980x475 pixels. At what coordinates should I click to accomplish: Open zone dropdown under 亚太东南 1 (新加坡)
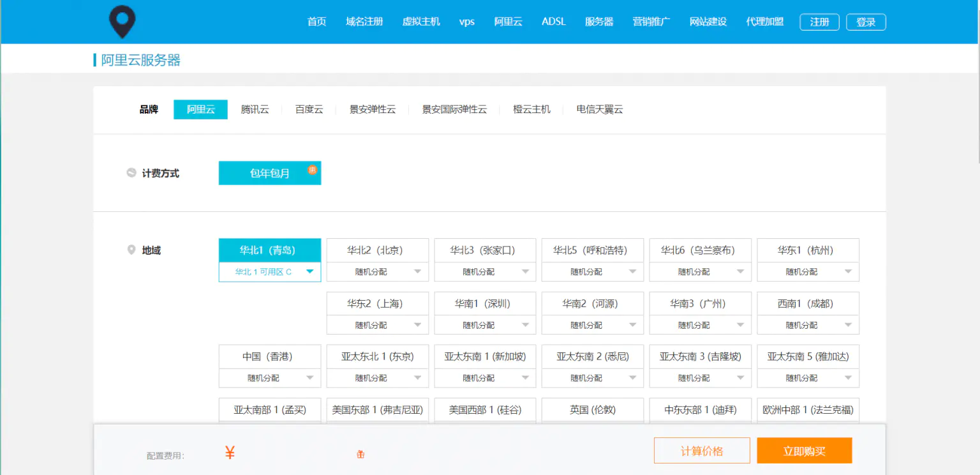(485, 378)
